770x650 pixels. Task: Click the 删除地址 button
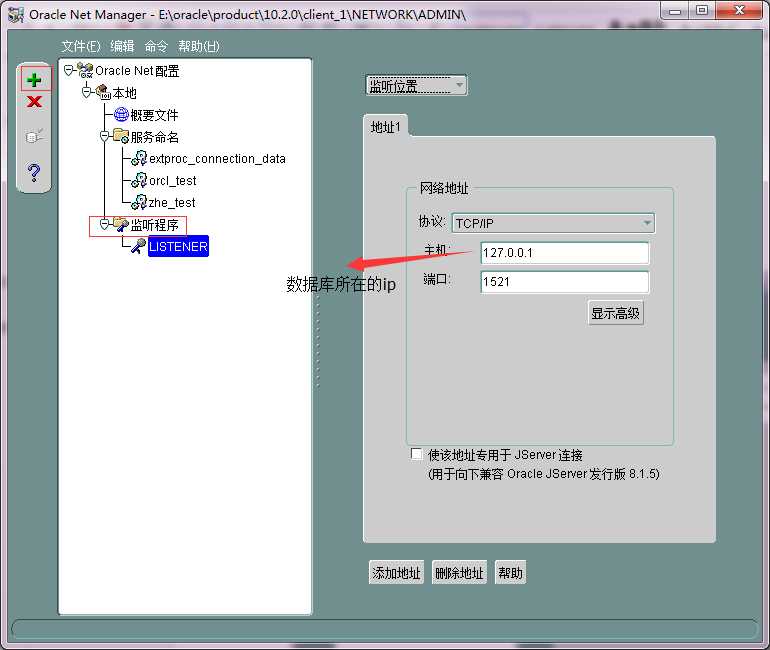pyautogui.click(x=459, y=572)
